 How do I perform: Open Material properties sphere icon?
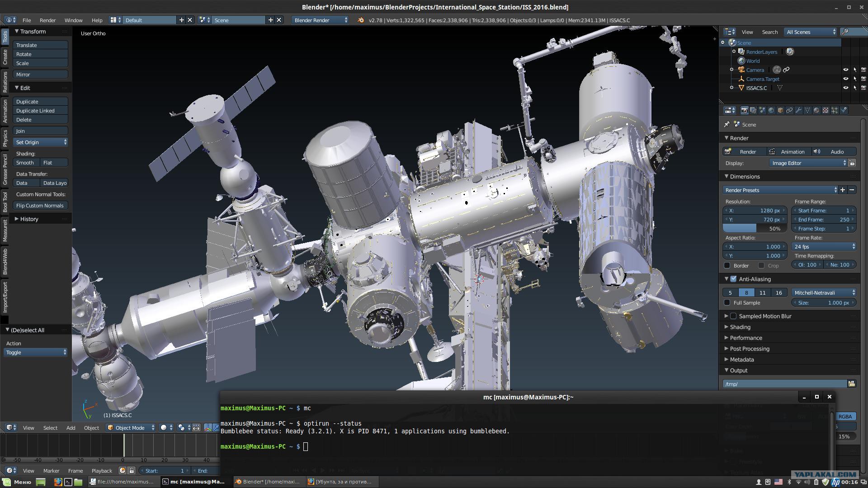[x=817, y=110]
